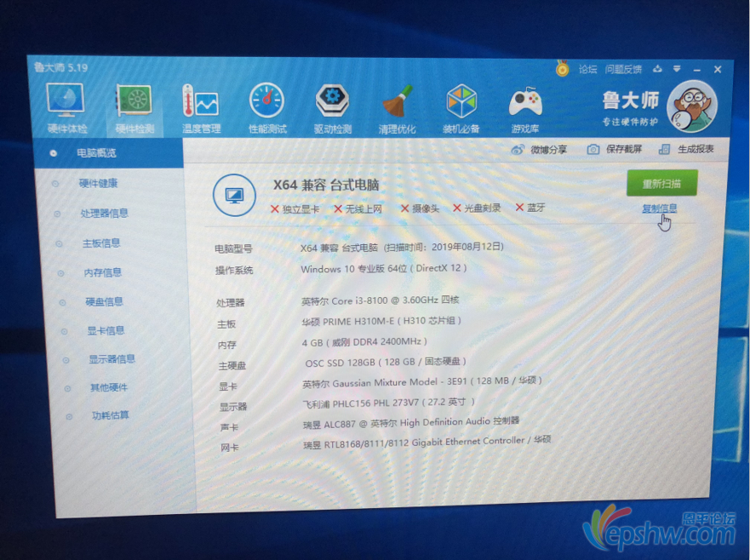Click the 无线上网 status item
This screenshot has width=750, height=560.
(x=358, y=209)
